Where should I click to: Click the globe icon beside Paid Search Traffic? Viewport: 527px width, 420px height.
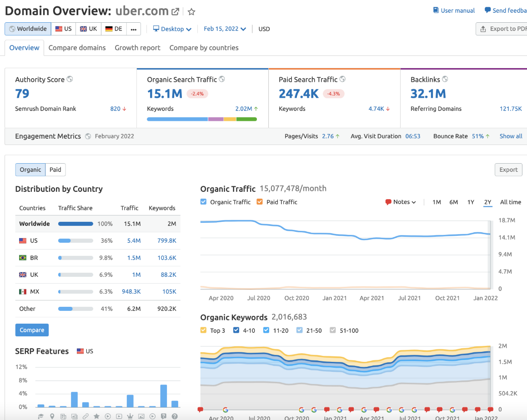point(342,79)
